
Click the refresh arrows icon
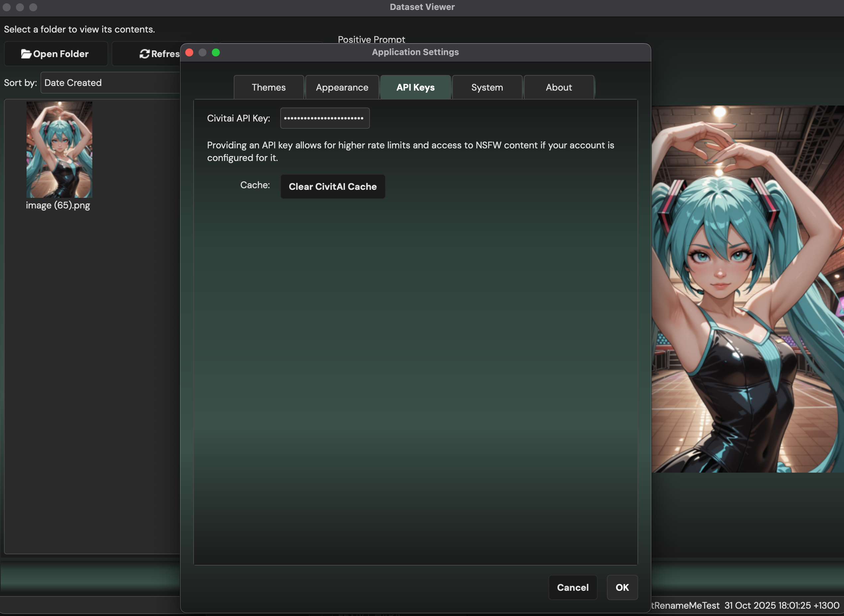point(144,53)
